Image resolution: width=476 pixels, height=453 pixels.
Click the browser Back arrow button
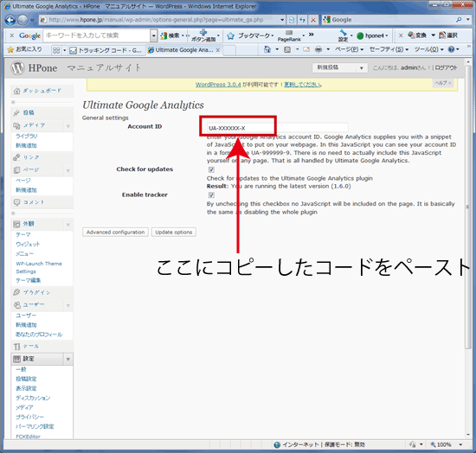pyautogui.click(x=10, y=20)
